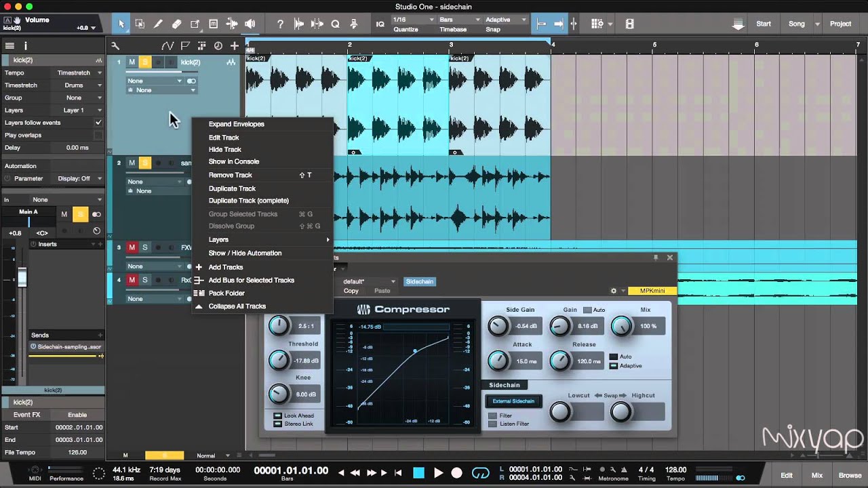Screen dimensions: 868x488
Task: Open the Marker track flag icon
Action: click(x=184, y=46)
